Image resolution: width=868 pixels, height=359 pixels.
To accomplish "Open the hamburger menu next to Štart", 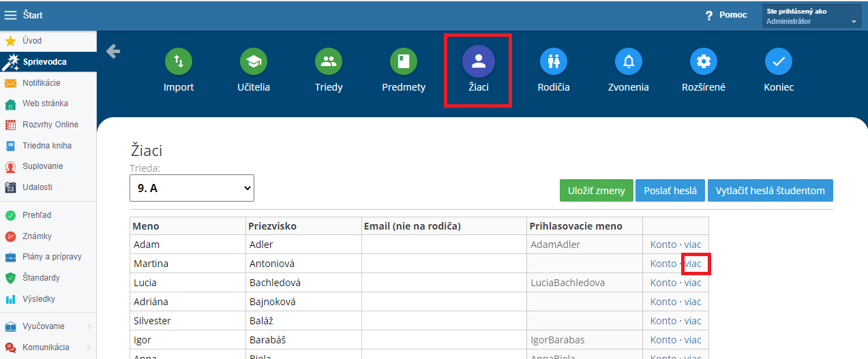I will [x=11, y=15].
